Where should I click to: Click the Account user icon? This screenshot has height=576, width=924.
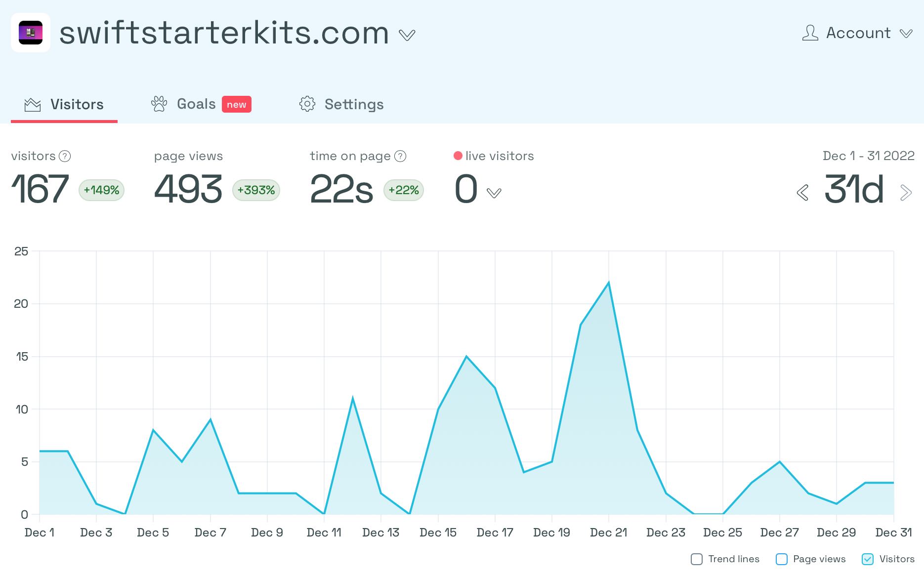tap(810, 33)
